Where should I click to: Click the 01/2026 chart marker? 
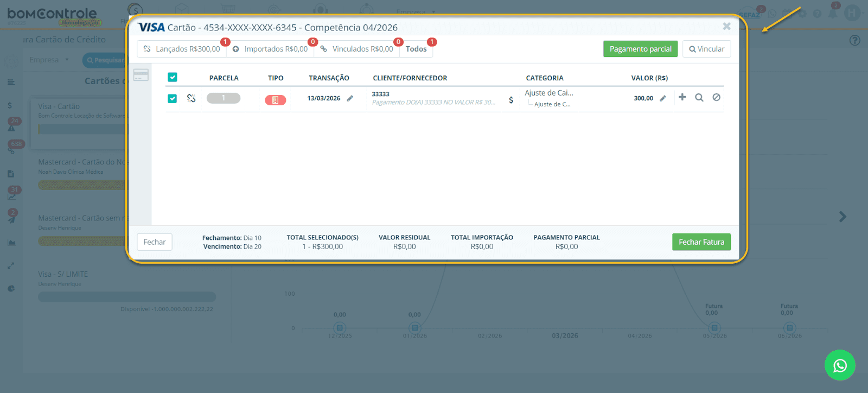[x=415, y=328]
